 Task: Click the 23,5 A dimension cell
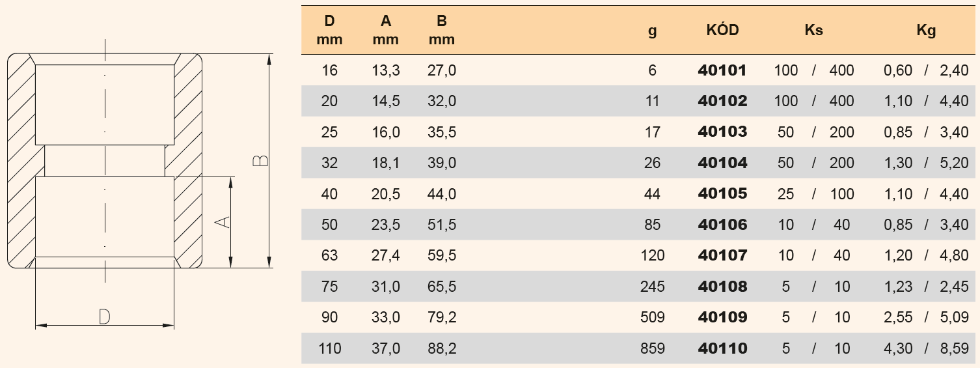[386, 225]
